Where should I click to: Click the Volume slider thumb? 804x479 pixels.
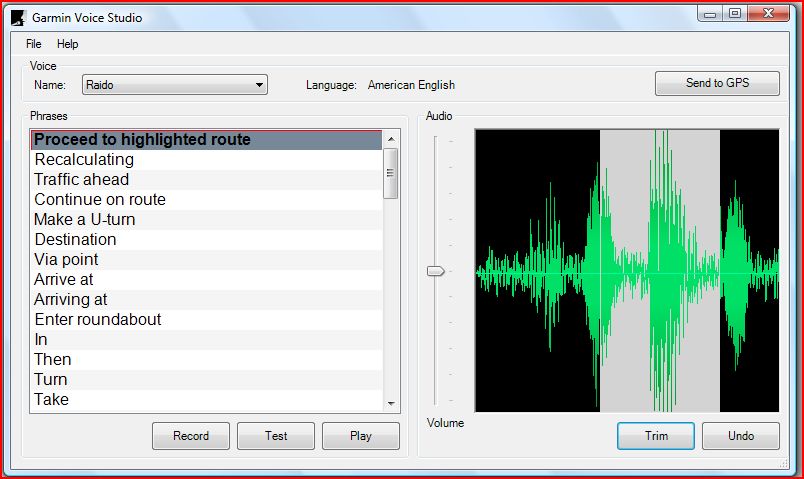(x=436, y=271)
